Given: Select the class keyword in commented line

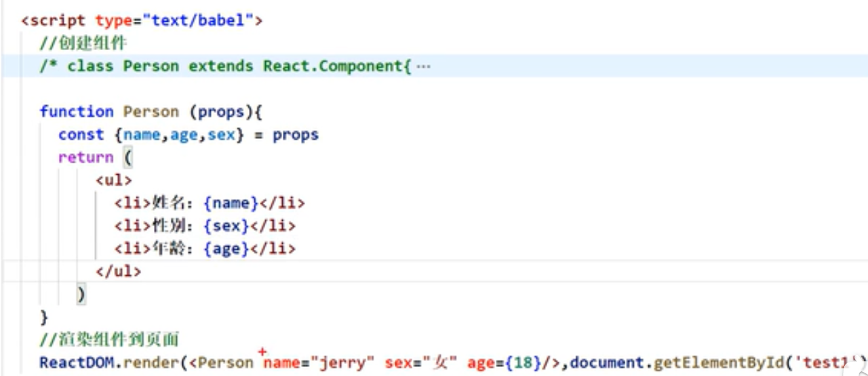Looking at the screenshot, I should pos(90,66).
